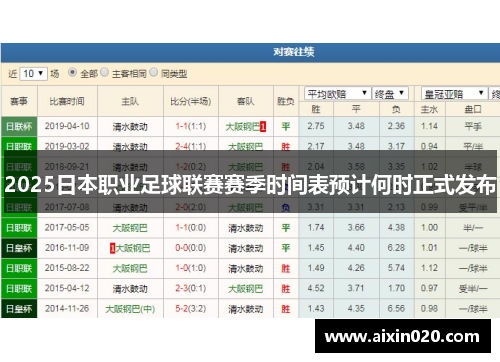
Task: Click the 主水 column header
Action: pyautogui.click(x=429, y=109)
